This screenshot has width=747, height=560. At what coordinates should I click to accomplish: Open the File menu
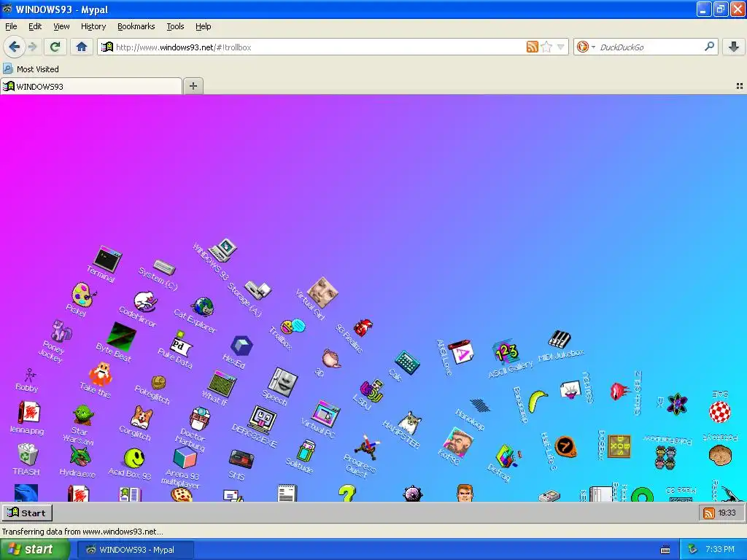pos(11,26)
